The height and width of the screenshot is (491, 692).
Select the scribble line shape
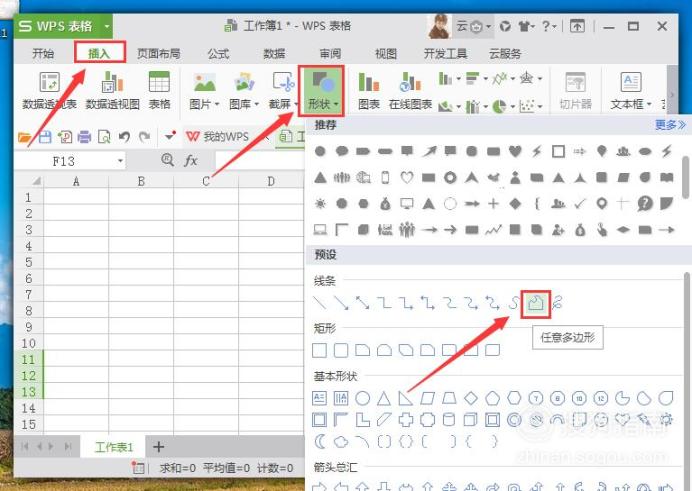(558, 303)
